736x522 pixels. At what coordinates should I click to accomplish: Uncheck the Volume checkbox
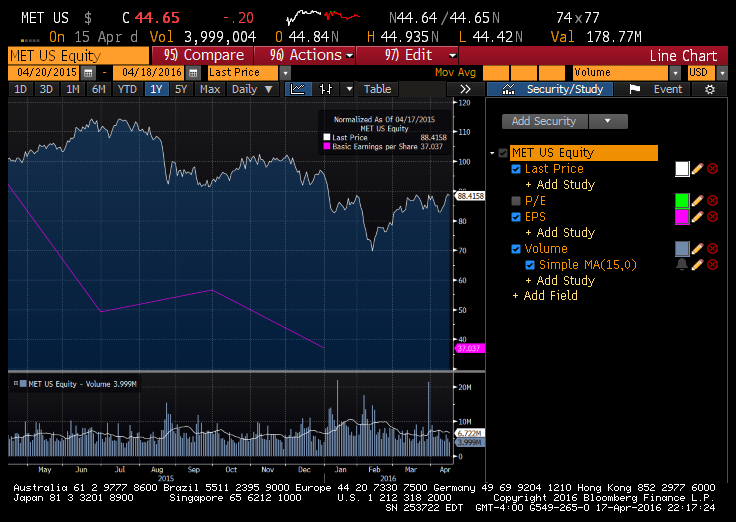pyautogui.click(x=516, y=249)
